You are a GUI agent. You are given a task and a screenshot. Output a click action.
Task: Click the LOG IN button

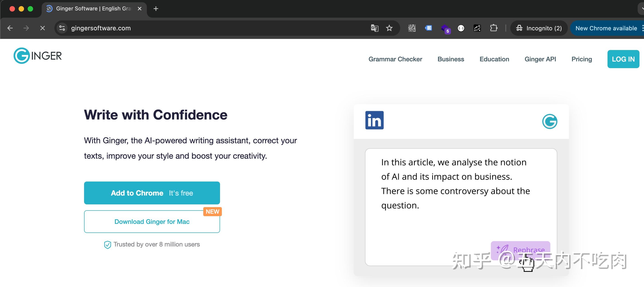pos(623,59)
